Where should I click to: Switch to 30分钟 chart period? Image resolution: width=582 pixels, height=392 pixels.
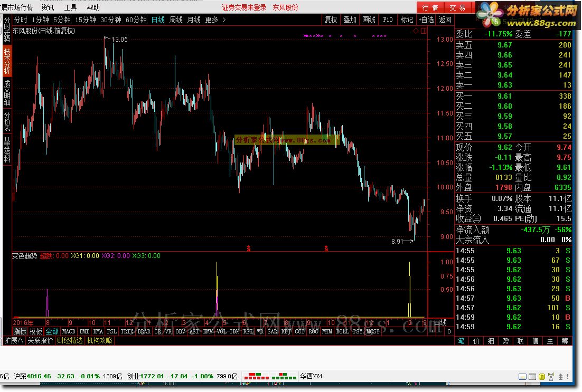(110, 20)
